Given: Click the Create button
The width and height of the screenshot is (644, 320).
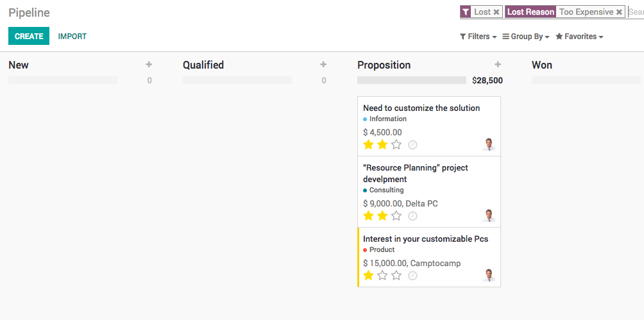Looking at the screenshot, I should pyautogui.click(x=29, y=37).
